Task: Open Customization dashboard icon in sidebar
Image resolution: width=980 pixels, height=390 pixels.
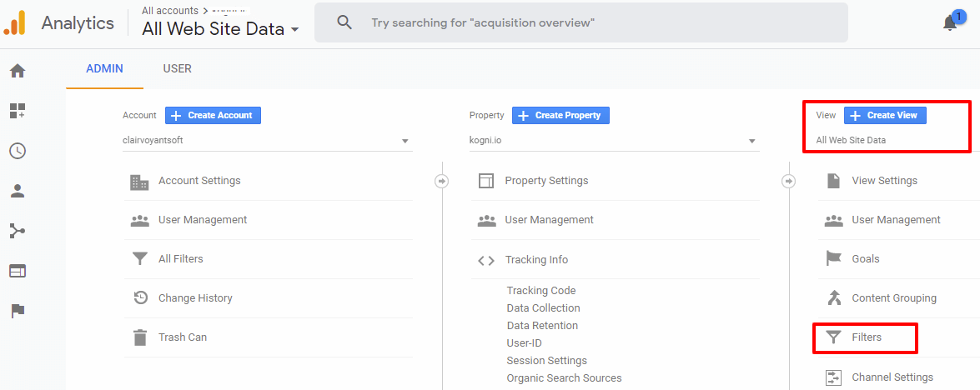Action: click(x=18, y=111)
